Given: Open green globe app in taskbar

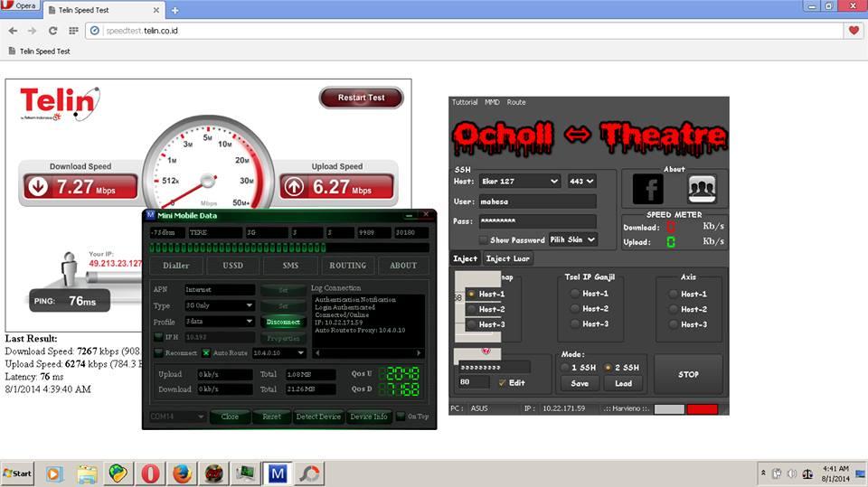Looking at the screenshot, I should coord(118,473).
